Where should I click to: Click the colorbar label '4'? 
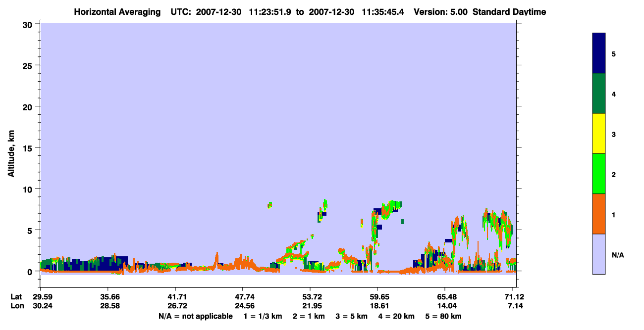tap(614, 94)
